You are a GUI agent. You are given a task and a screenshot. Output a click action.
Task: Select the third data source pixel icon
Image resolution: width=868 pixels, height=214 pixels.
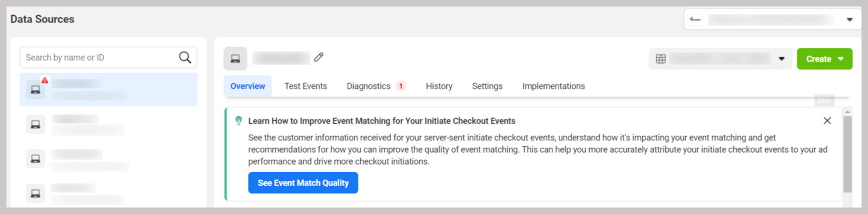pyautogui.click(x=35, y=159)
